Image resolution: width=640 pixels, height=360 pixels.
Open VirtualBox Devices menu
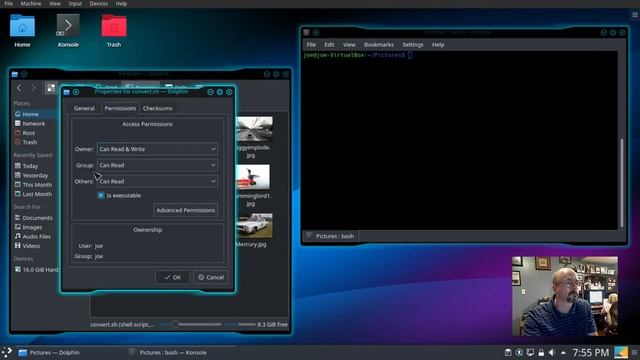99,4
